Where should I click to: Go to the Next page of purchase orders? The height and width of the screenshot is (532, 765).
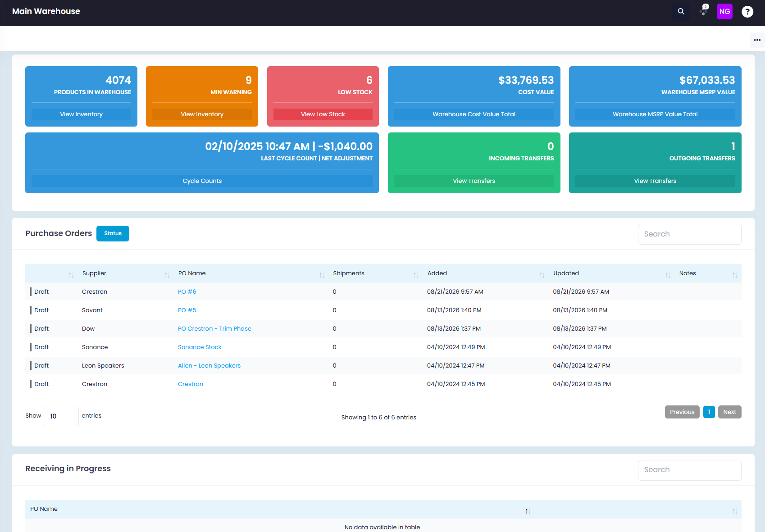pos(730,412)
